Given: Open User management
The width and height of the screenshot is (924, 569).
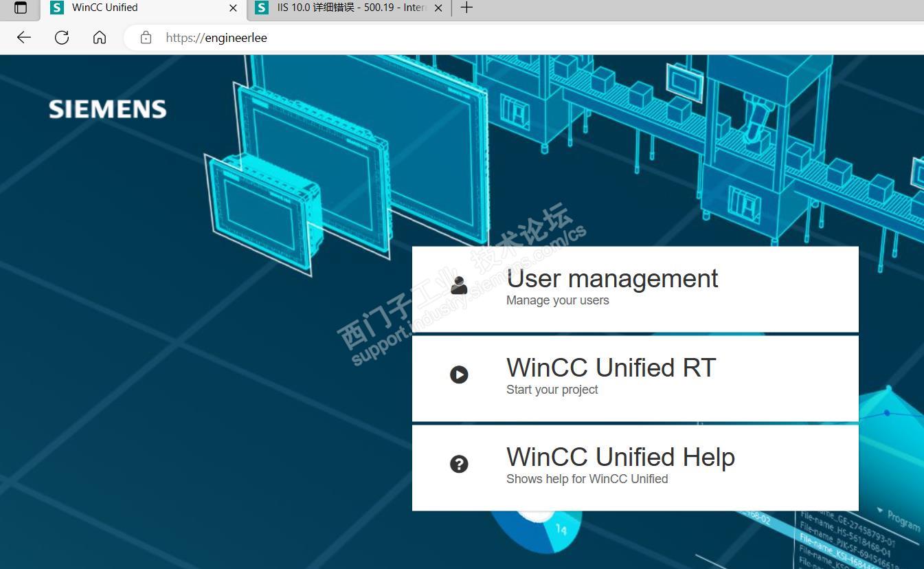Looking at the screenshot, I should click(x=635, y=289).
